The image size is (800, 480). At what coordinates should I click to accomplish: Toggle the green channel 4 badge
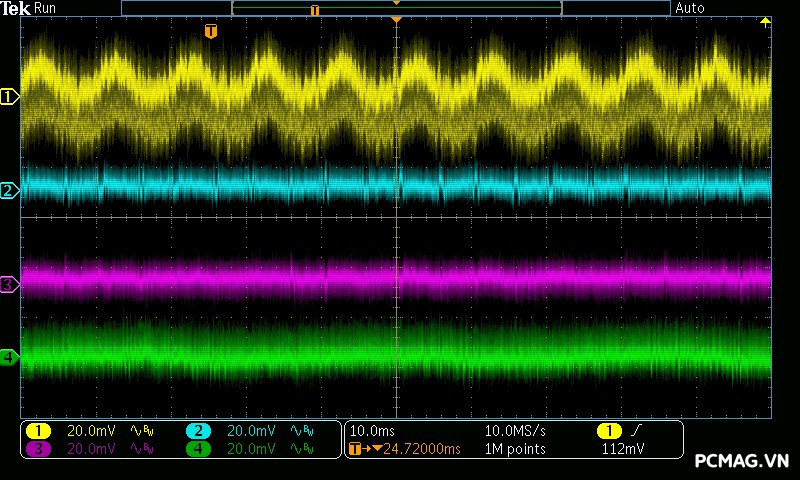point(199,449)
